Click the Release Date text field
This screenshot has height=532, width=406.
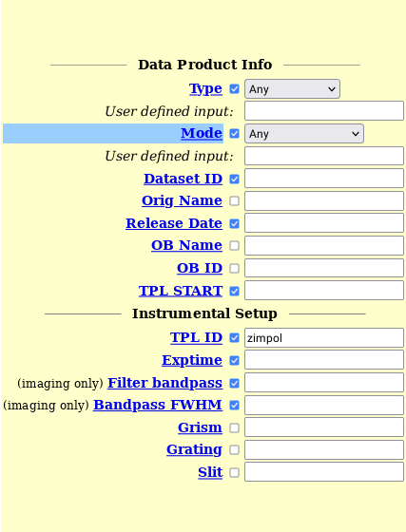tap(324, 223)
